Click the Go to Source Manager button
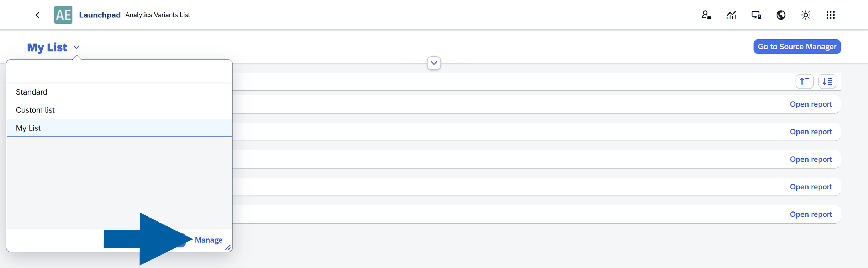 [797, 46]
